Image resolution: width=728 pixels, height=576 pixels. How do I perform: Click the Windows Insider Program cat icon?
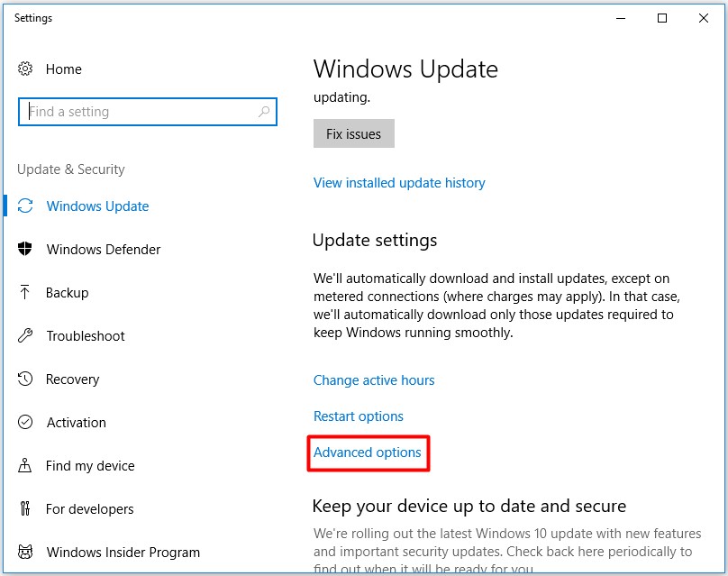[x=25, y=553]
